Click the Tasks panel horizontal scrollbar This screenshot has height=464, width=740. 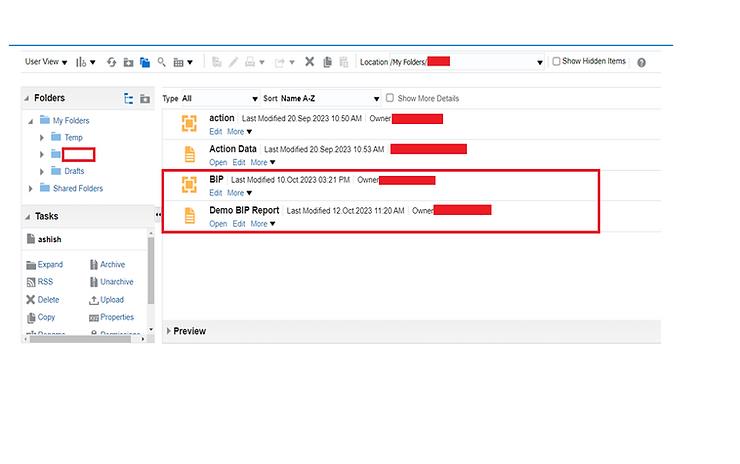coord(80,339)
